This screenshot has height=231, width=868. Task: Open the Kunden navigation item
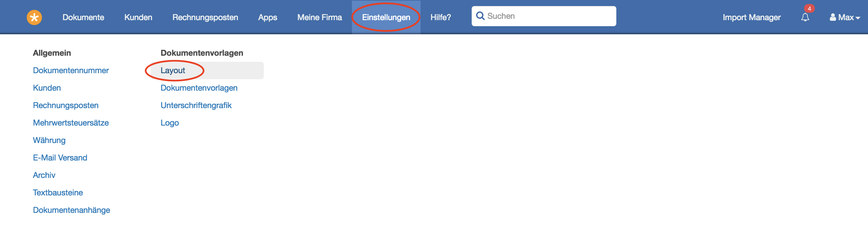tap(138, 17)
